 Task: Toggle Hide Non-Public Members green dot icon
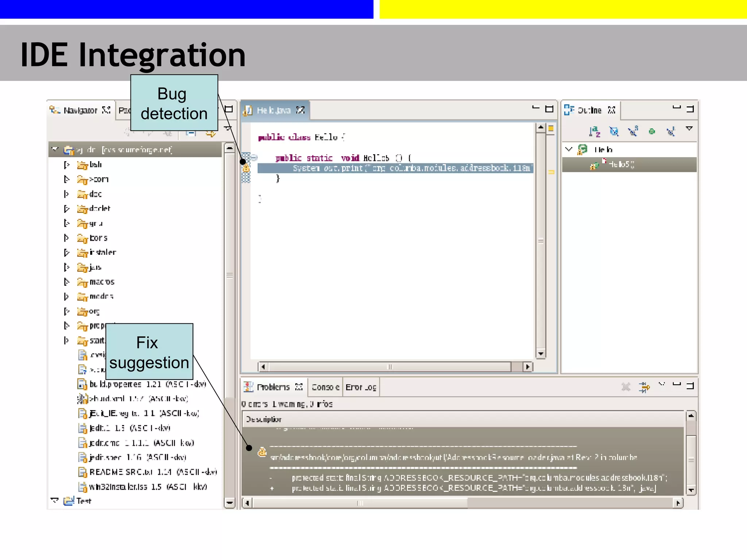tap(652, 132)
